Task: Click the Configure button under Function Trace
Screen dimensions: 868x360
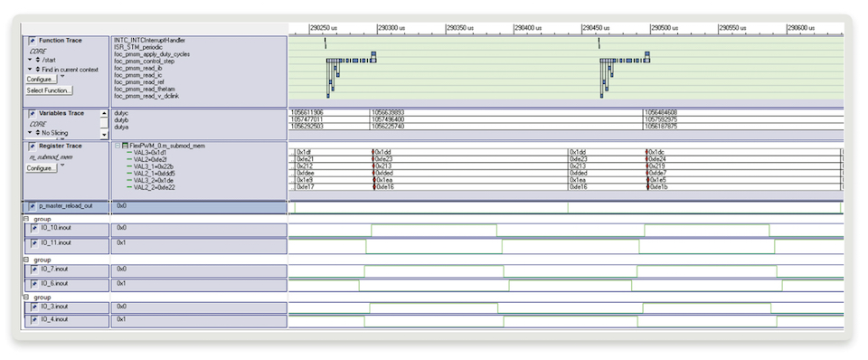Action: tap(42, 80)
